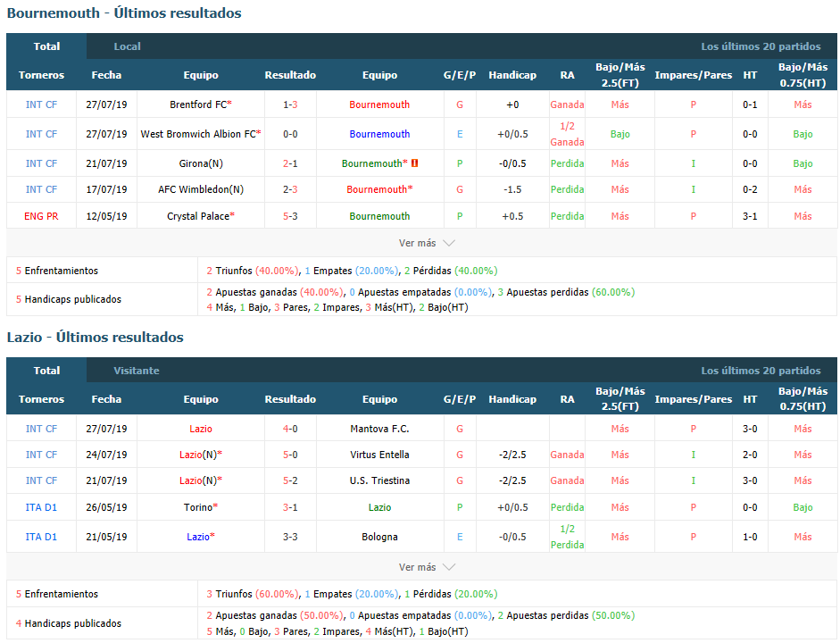This screenshot has height=643, width=840.
Task: Select the Total tab in Bournemouth table
Action: (46, 46)
